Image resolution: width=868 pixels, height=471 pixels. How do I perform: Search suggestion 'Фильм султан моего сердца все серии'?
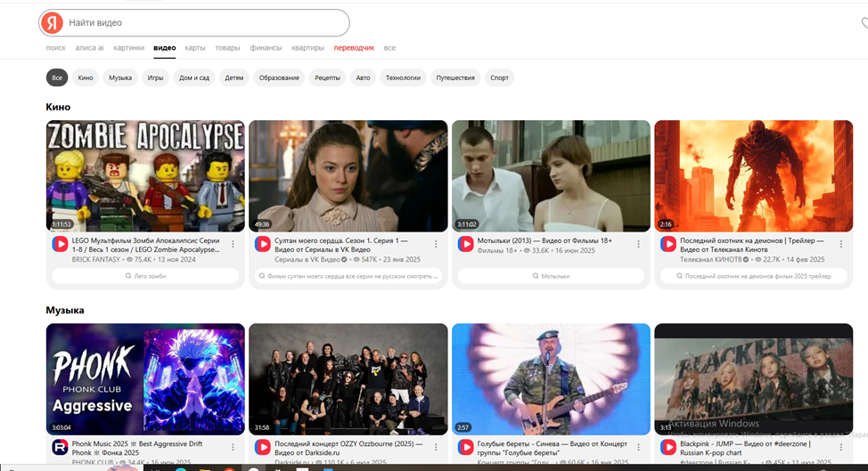tap(348, 276)
